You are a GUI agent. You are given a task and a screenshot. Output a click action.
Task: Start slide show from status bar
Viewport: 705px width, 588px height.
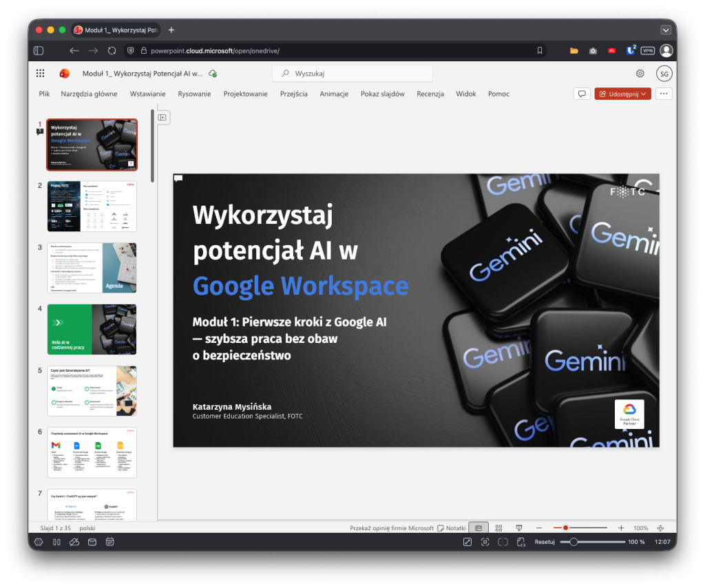519,528
